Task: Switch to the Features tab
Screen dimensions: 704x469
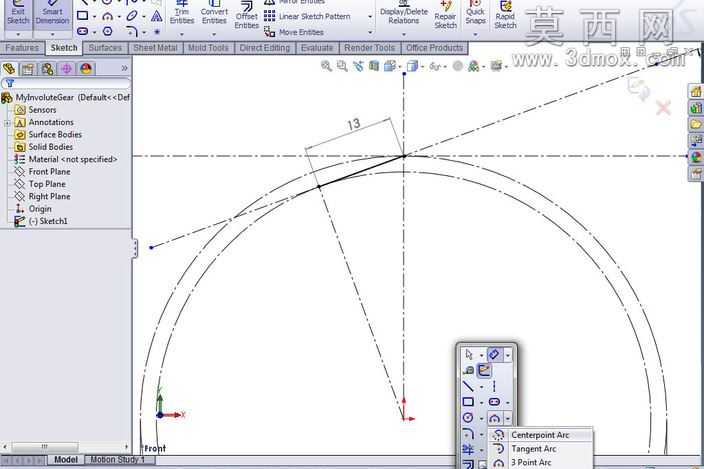Action: 22,48
